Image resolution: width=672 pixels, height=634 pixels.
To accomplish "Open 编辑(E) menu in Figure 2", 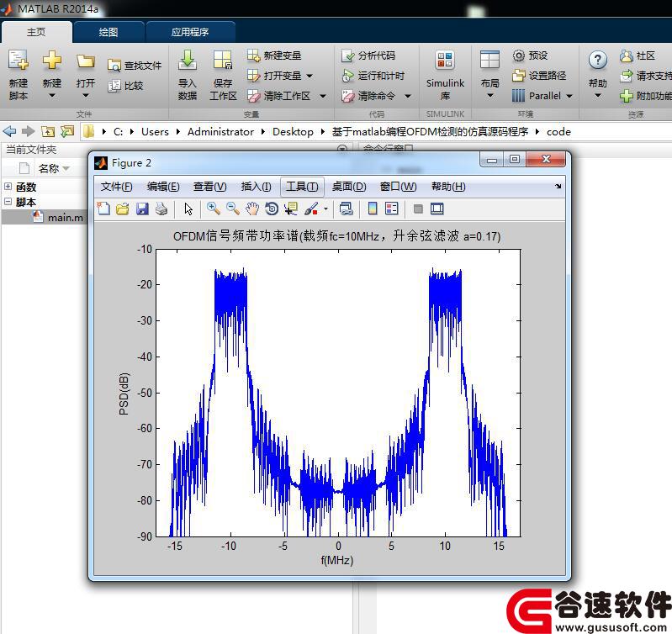I will pyautogui.click(x=163, y=187).
